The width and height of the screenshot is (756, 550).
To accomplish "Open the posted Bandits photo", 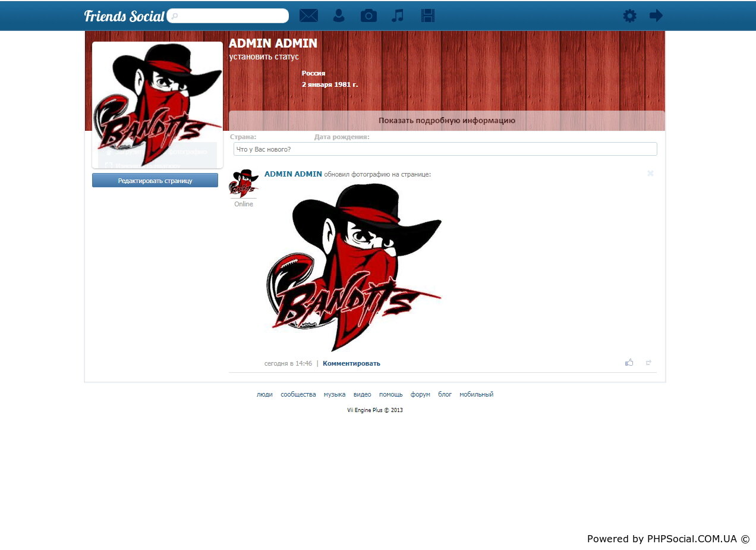I will tap(354, 268).
